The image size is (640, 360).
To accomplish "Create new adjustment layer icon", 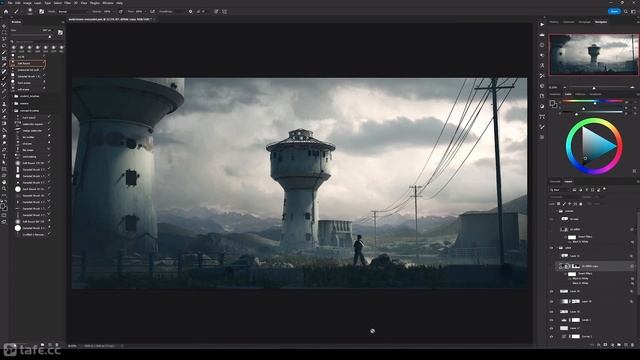I will 612,344.
